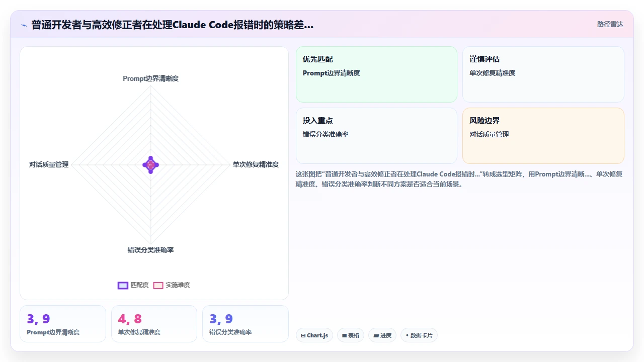Click 对话质量管理 text in 风险边界 card
Screen dimensions: 644x362
tap(489, 134)
